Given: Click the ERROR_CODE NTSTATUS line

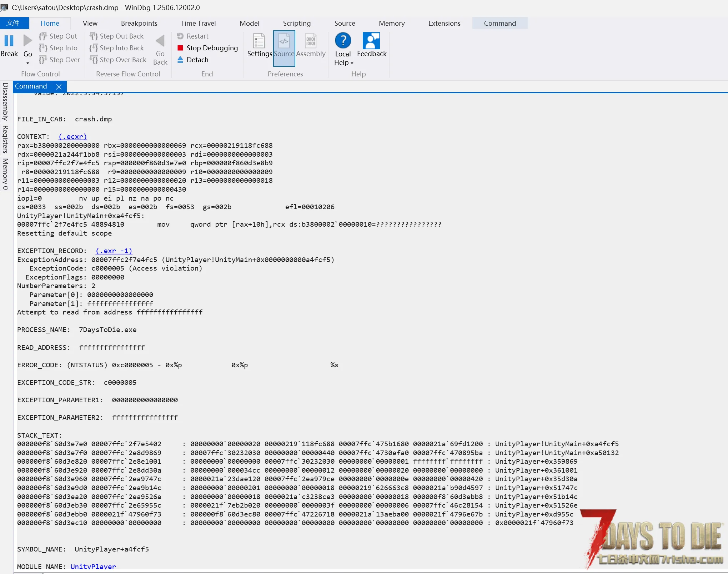Looking at the screenshot, I should pos(178,365).
